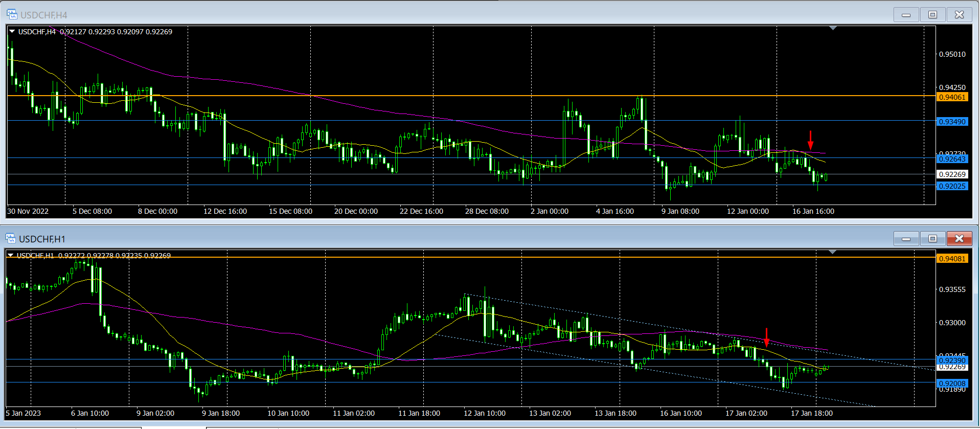980x429 pixels.
Task: Click the '2 Jan 00:00' time label on H4
Action: [x=550, y=211]
